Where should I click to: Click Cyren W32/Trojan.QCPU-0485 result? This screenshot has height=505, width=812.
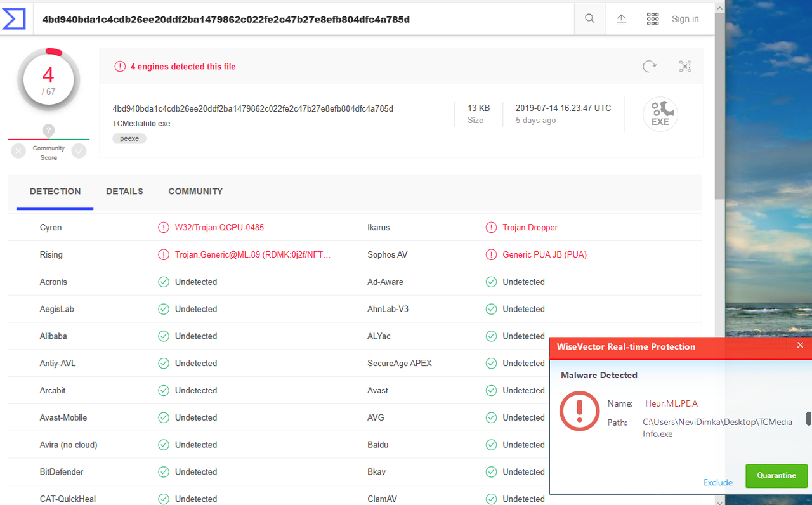pos(219,227)
